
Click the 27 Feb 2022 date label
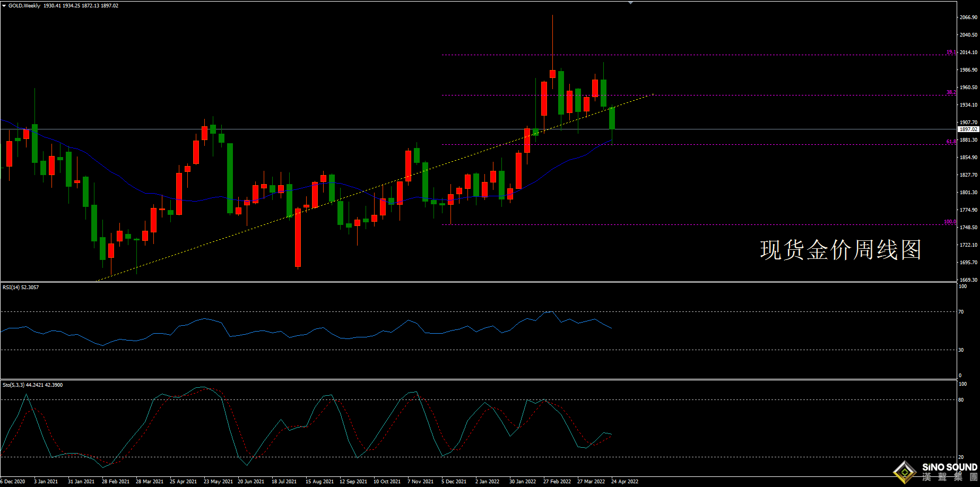click(557, 482)
